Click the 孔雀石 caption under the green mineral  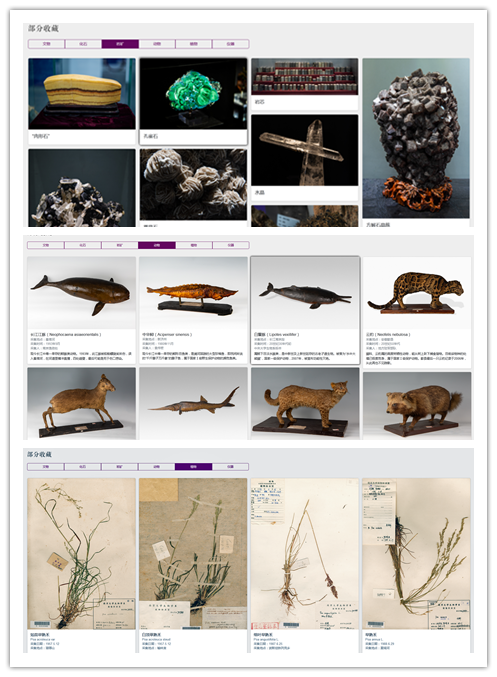[x=151, y=136]
